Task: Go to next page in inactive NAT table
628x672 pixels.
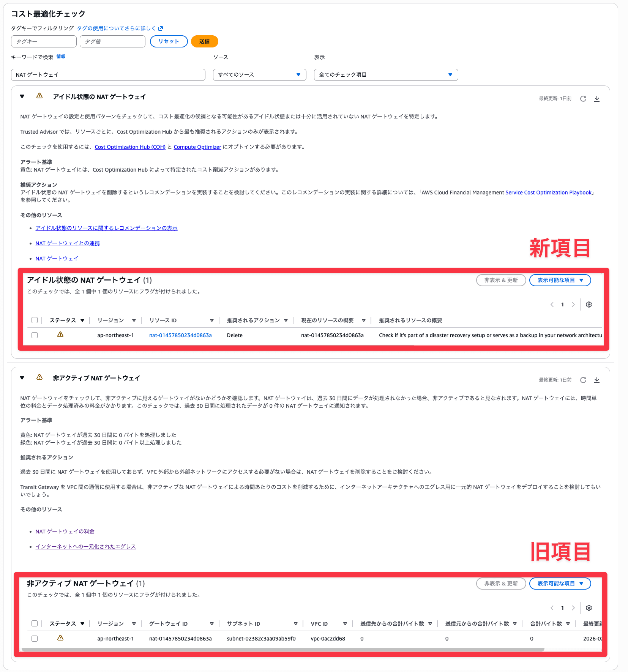Action: tap(573, 608)
